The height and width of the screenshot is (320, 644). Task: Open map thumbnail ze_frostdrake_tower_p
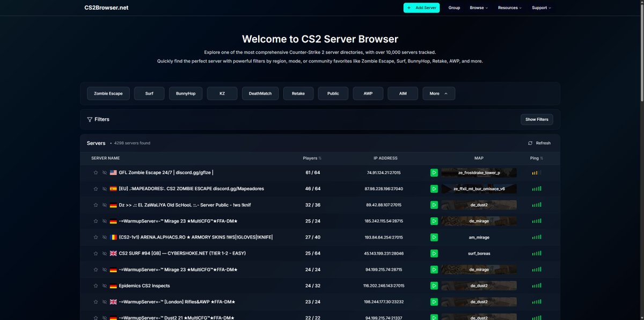(479, 173)
